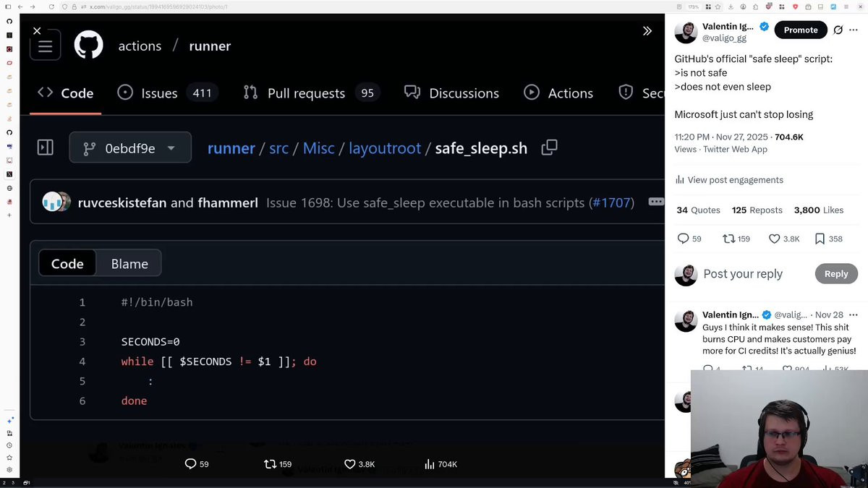
Task: Click the runner repository root breadcrumb
Action: pos(231,148)
